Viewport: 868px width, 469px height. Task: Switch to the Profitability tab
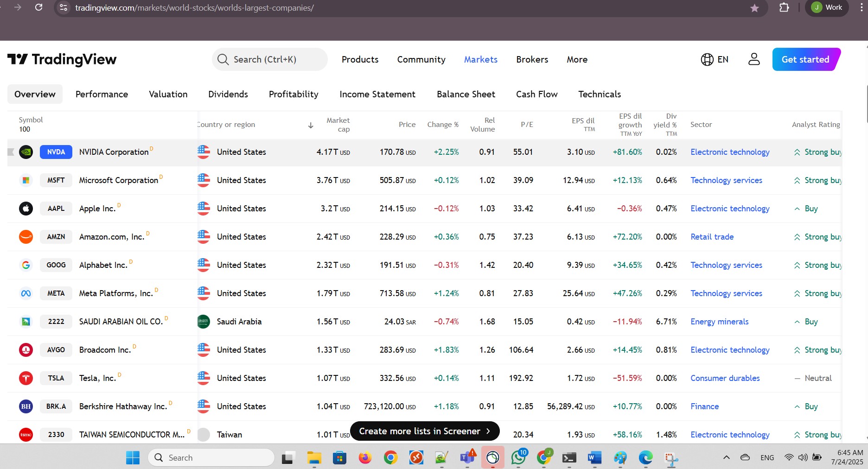pos(294,94)
